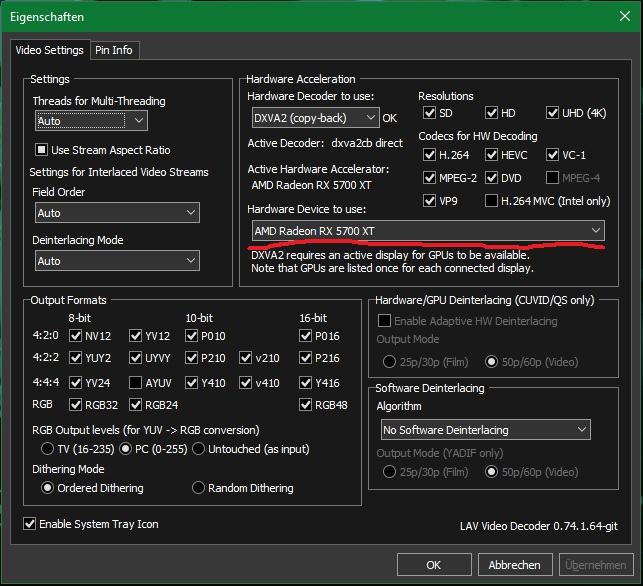
Task: Toggle Enable Adaptive HW Deinterlacing checkbox
Action: tap(384, 321)
